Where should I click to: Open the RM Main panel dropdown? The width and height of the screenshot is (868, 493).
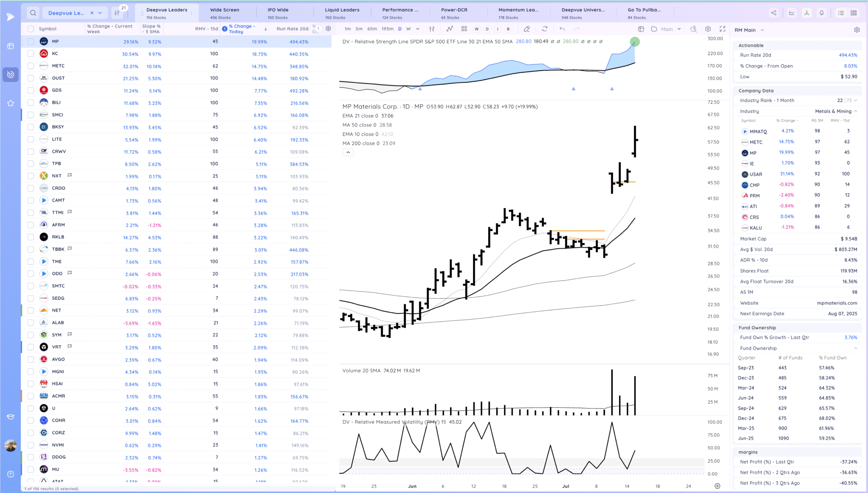[x=762, y=30]
